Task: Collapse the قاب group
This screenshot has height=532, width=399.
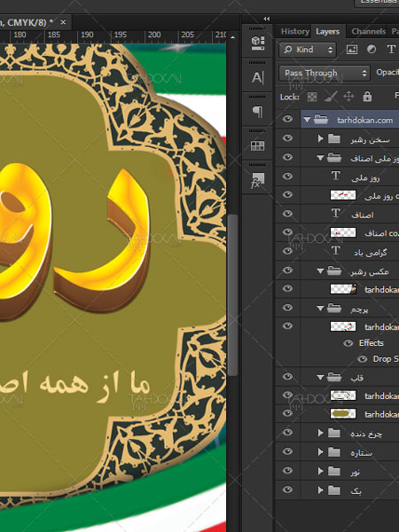Action: tap(320, 378)
